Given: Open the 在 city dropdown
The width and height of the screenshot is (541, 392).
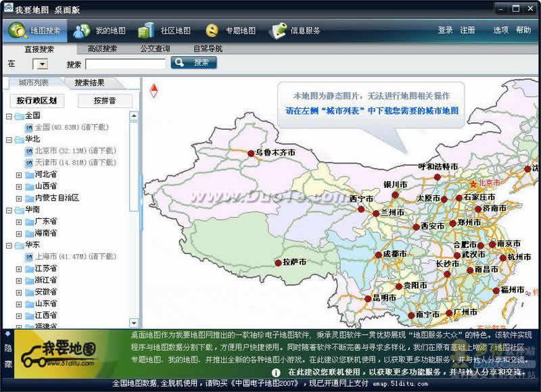Looking at the screenshot, I should [x=43, y=64].
